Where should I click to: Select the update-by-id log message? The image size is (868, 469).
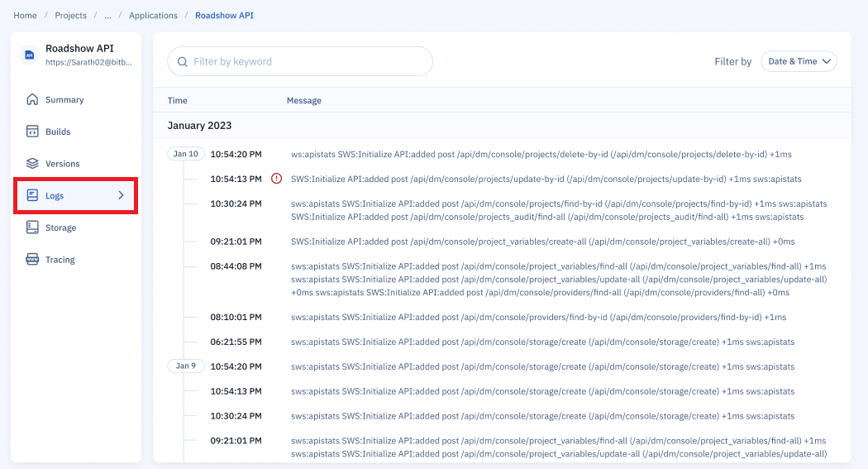point(546,179)
